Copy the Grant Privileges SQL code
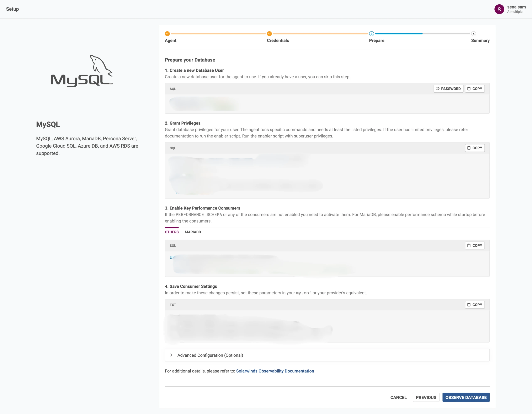 pos(475,148)
